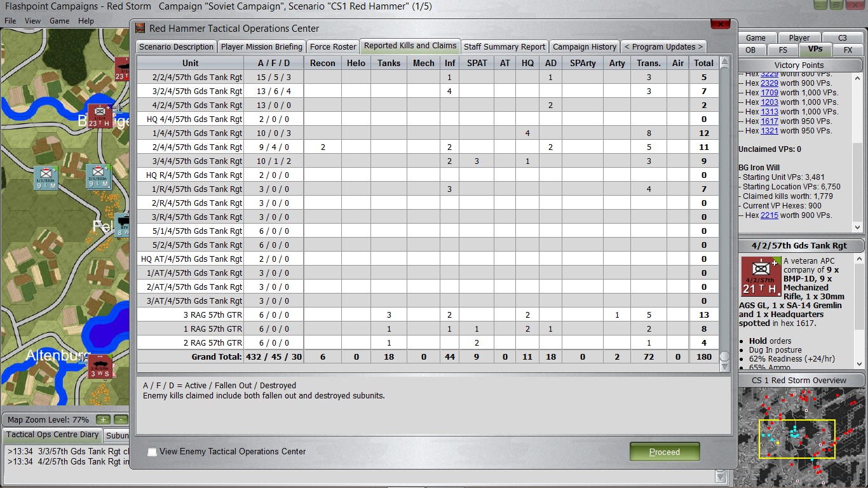
Task: Enable View Enemy Tactical Operations Center checkbox
Action: point(152,452)
